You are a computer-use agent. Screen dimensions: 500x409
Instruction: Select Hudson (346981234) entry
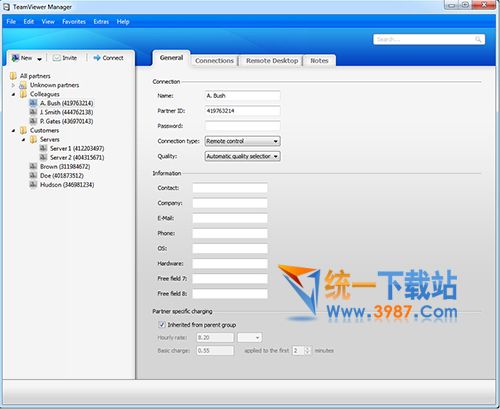coord(67,184)
